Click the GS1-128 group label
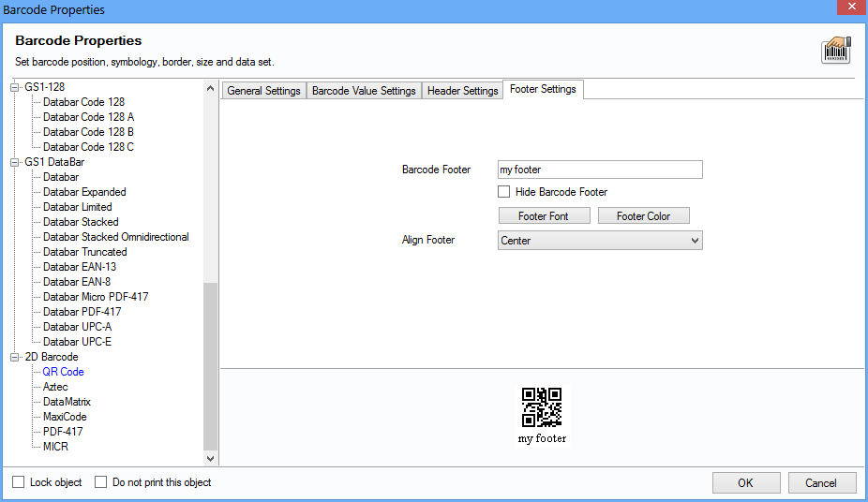This screenshot has height=502, width=868. (45, 87)
